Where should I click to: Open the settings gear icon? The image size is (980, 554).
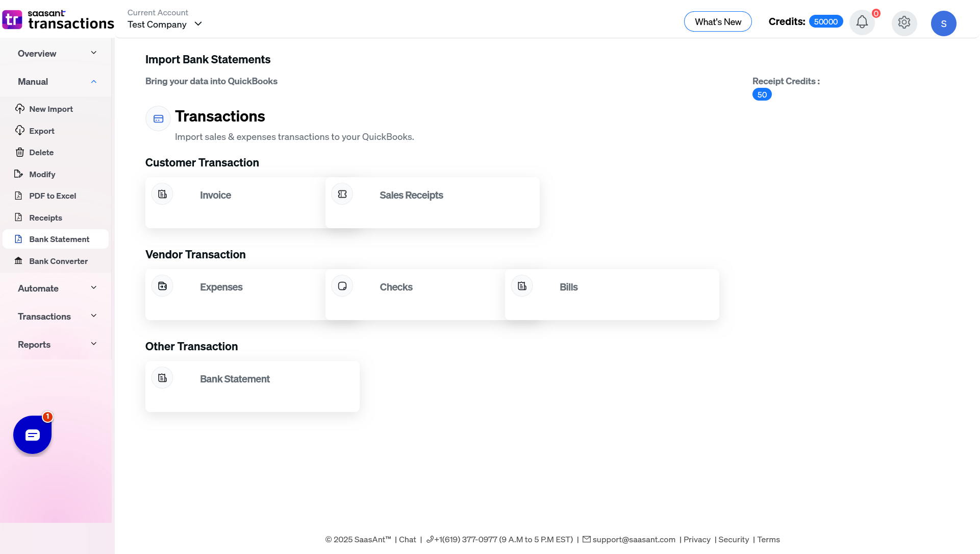click(904, 22)
